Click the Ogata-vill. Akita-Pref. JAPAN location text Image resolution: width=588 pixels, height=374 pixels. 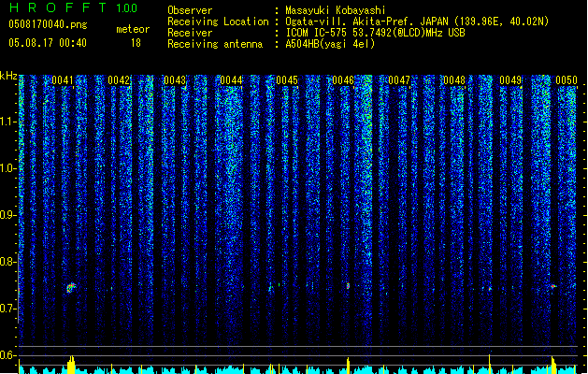366,22
